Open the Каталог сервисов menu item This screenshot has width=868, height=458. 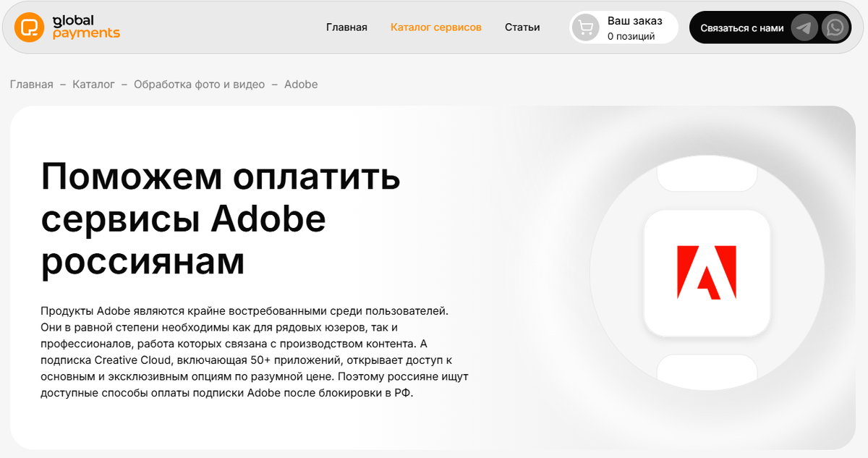pos(436,27)
